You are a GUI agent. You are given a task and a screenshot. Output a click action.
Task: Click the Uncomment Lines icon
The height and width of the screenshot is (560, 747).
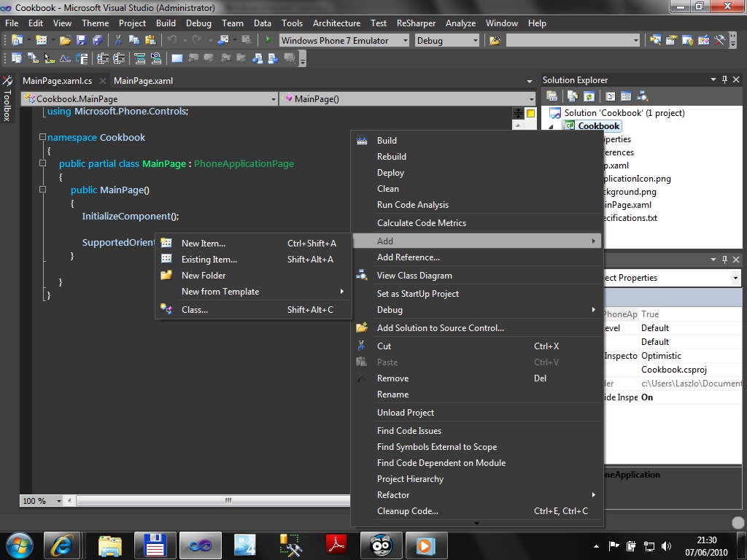click(156, 58)
